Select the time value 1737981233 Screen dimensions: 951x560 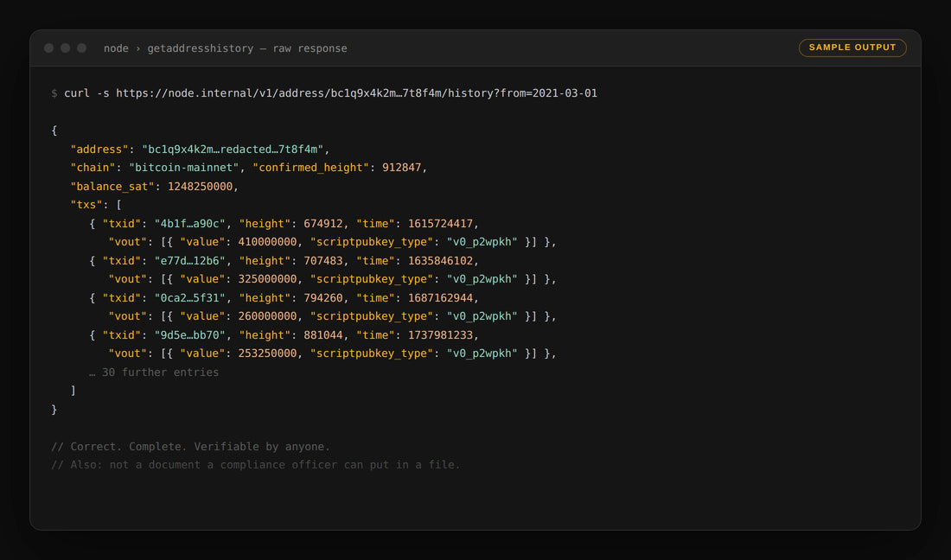point(440,335)
